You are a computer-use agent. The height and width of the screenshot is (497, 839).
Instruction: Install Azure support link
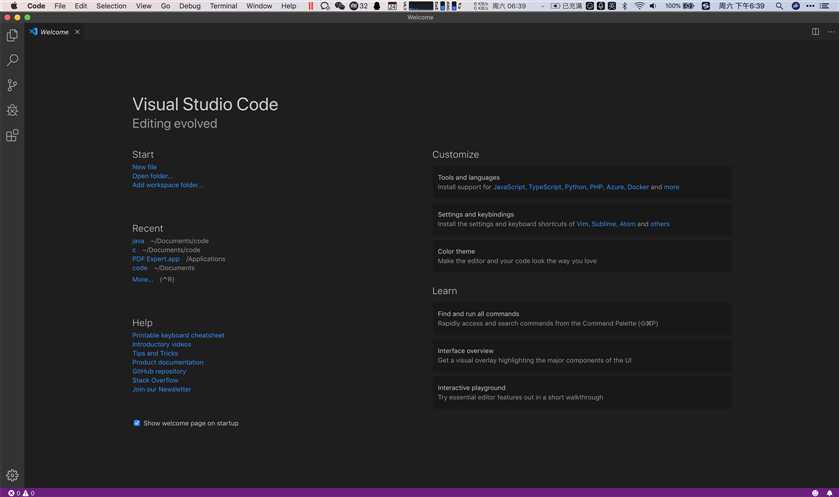615,187
